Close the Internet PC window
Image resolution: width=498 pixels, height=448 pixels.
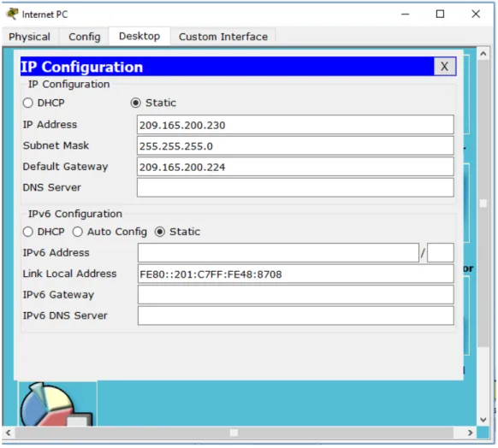[x=476, y=15]
